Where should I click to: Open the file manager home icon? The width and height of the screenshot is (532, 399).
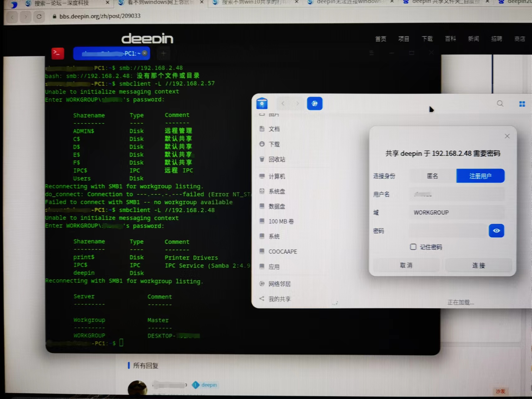click(x=262, y=103)
